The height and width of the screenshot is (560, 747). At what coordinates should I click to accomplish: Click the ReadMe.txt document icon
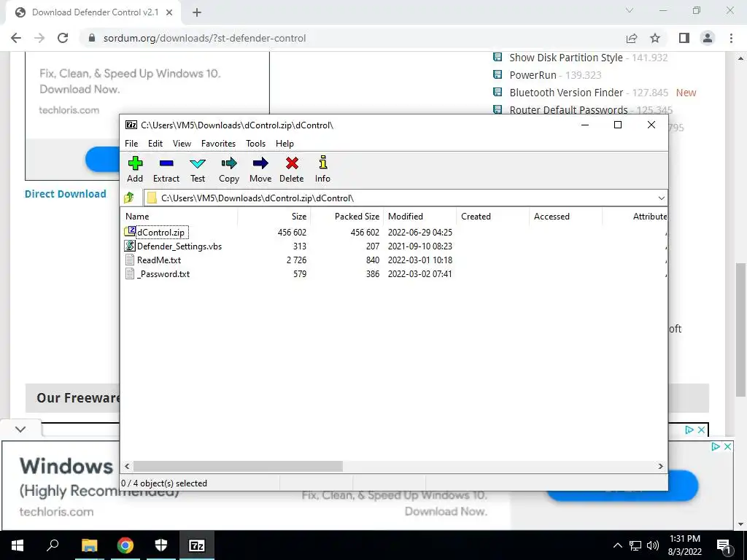pos(130,260)
